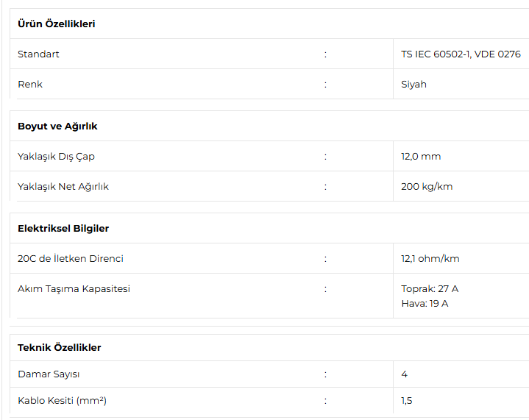
Task: Click the Yaklaşık Dış Çap label
Action: click(56, 157)
